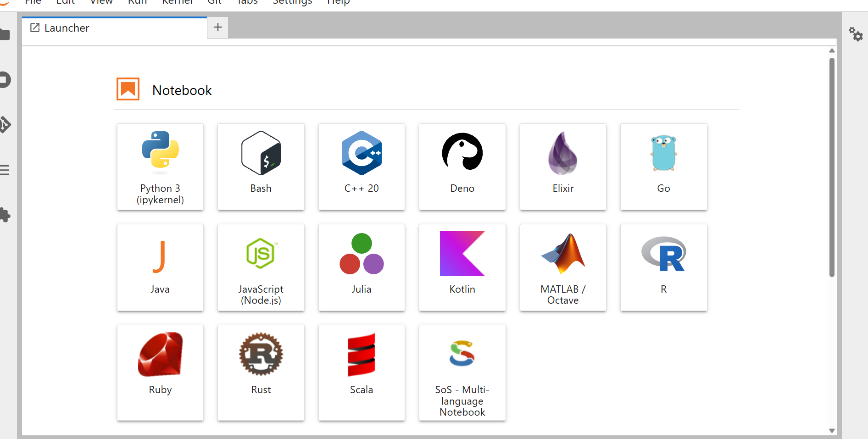Add a new launcher tab with plus button
This screenshot has width=868, height=439.
218,28
